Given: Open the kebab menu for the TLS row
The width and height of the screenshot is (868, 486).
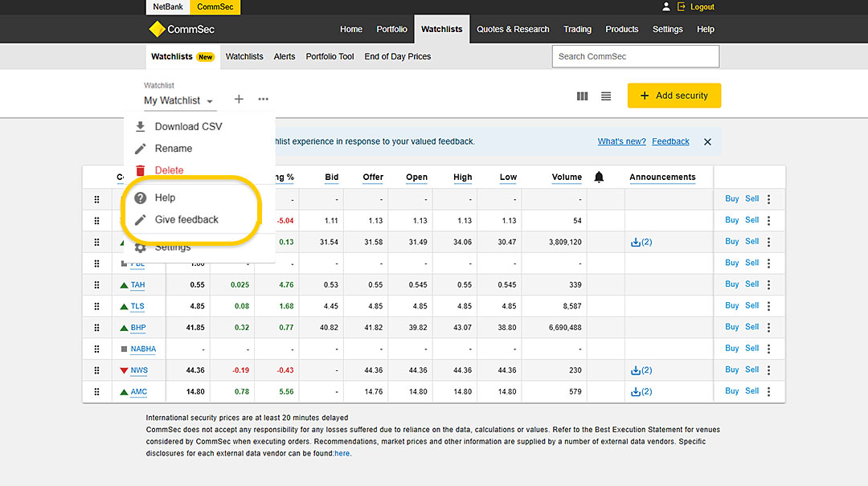Looking at the screenshot, I should coord(769,306).
